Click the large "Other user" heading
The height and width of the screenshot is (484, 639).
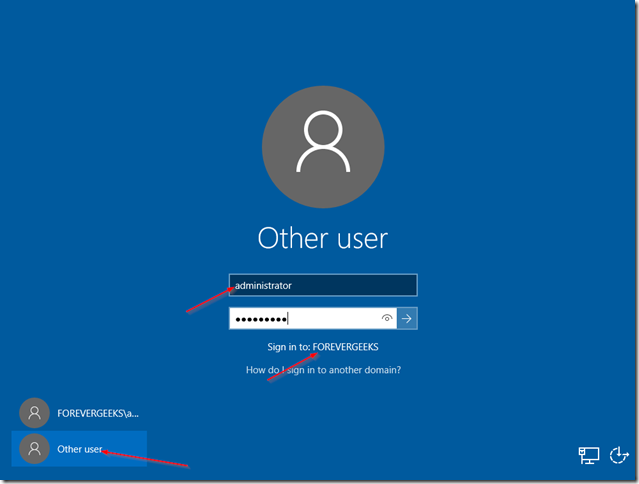pos(322,238)
